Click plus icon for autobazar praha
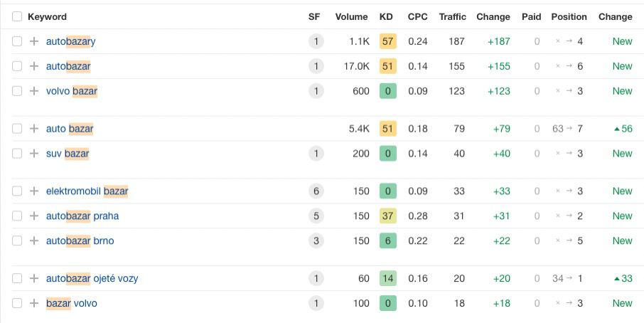 click(34, 216)
